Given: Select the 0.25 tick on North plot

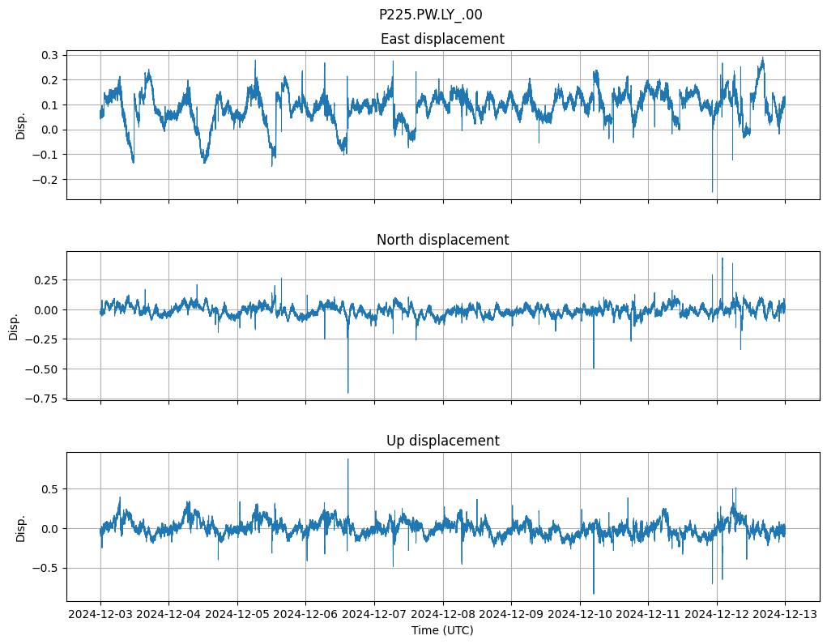Looking at the screenshot, I should coord(46,279).
